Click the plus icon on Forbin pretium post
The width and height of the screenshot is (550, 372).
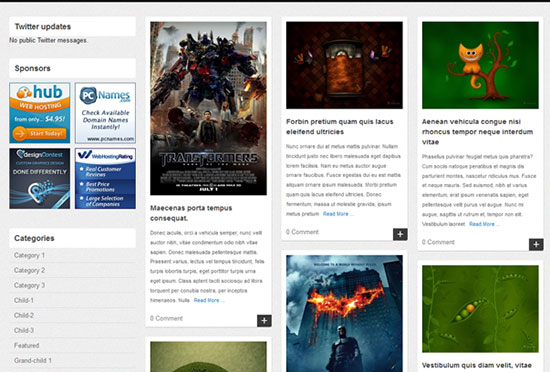(x=400, y=234)
